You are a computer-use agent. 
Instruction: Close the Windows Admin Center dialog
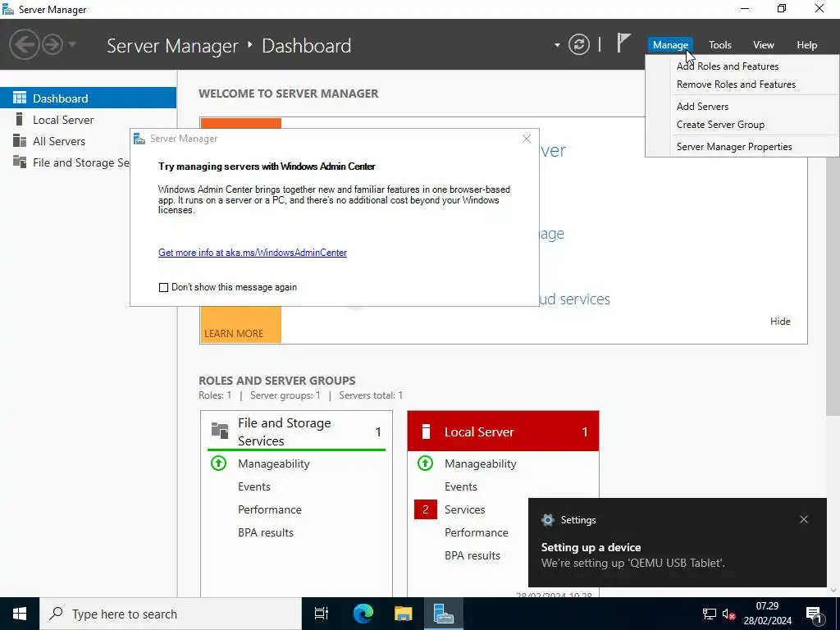(x=526, y=139)
